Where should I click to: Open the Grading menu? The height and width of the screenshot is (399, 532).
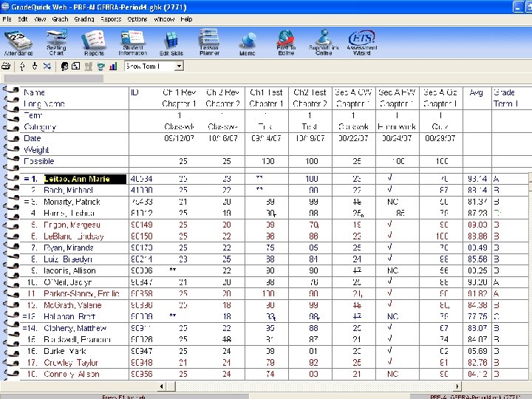(83, 18)
